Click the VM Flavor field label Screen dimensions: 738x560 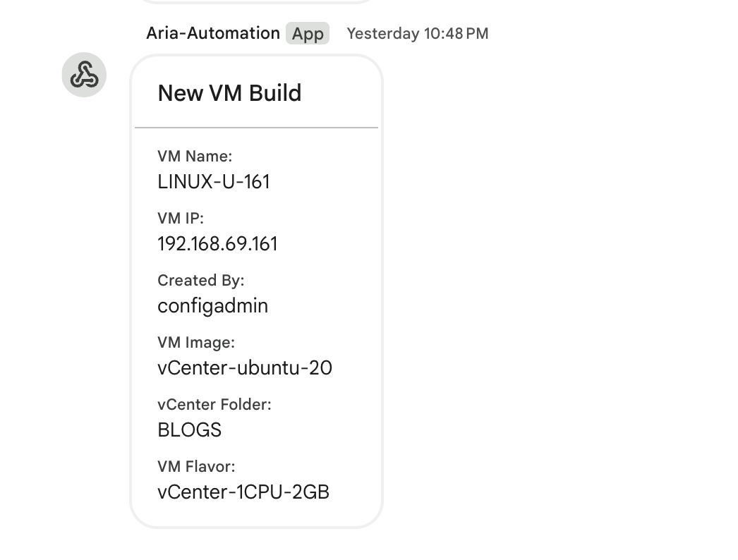coord(196,467)
